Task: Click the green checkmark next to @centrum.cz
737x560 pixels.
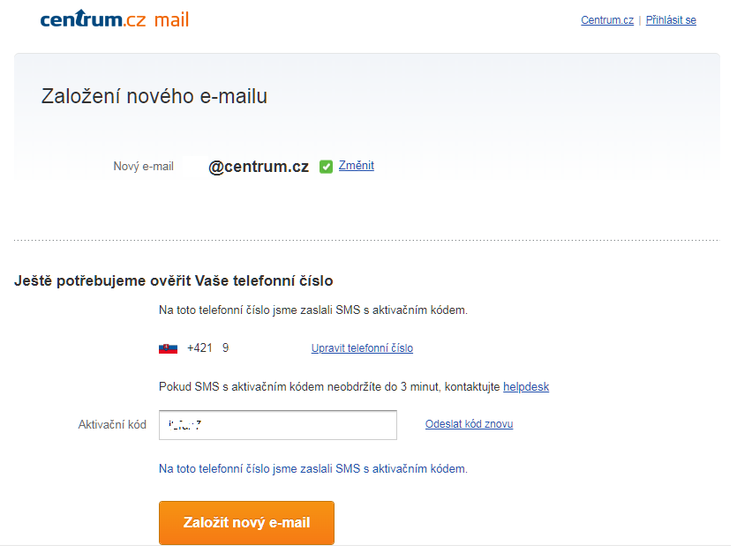Action: [327, 167]
